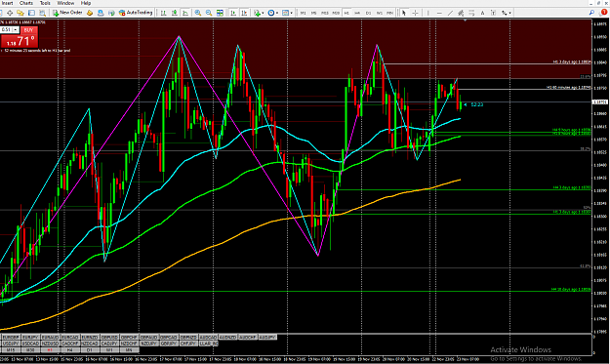Click the blue user profile toolbar icon
The height and width of the screenshot is (364, 610).
(x=101, y=13)
